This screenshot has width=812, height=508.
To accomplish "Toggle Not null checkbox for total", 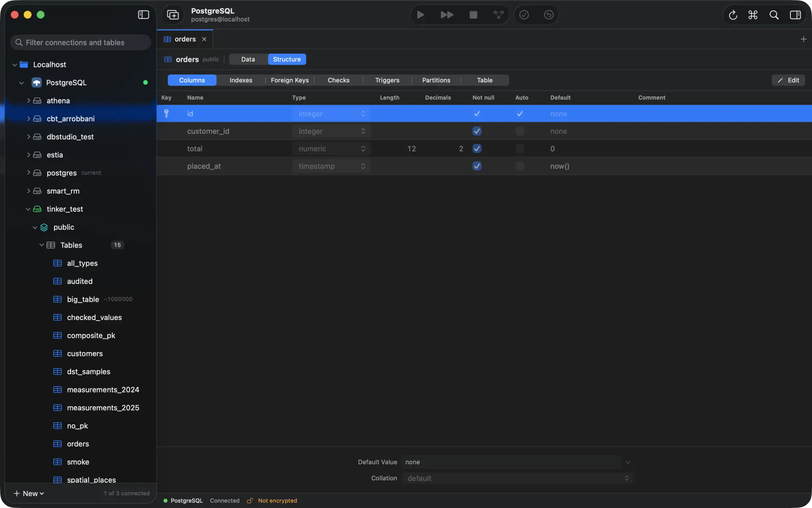I will (477, 149).
